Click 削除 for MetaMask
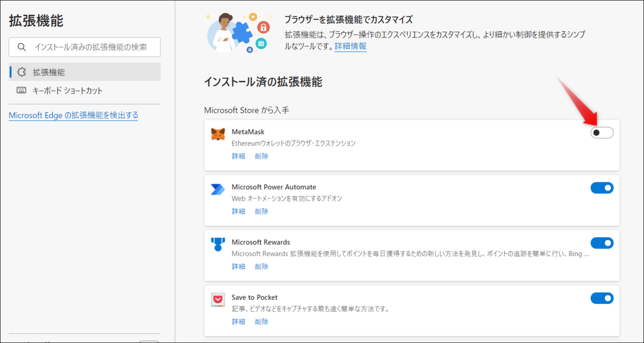The width and height of the screenshot is (644, 343). 262,156
